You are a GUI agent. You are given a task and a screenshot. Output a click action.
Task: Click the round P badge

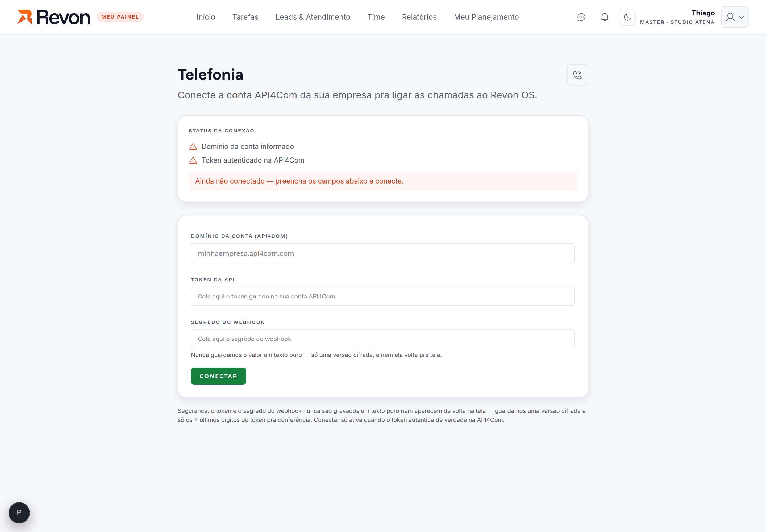19,512
